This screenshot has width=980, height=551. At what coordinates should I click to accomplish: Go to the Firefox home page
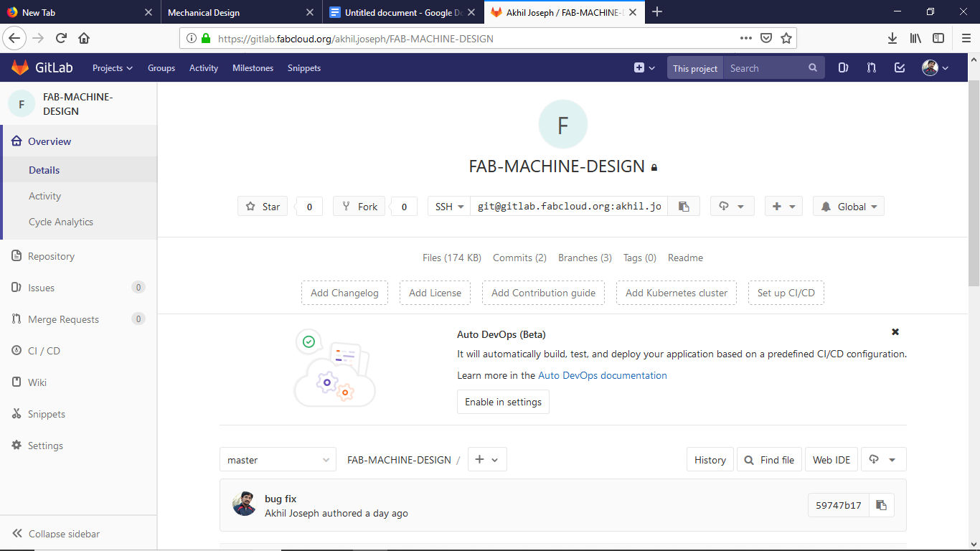(x=84, y=38)
